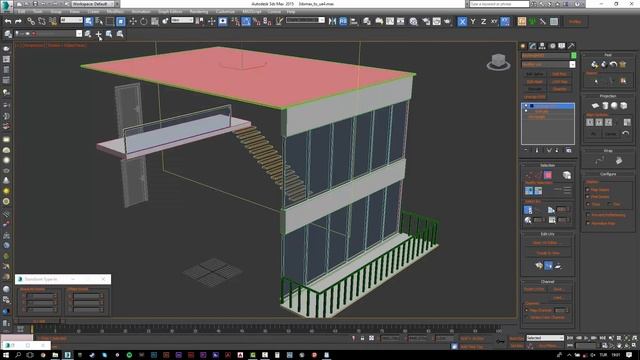Open the reference coordinate system dropdown

(182, 20)
